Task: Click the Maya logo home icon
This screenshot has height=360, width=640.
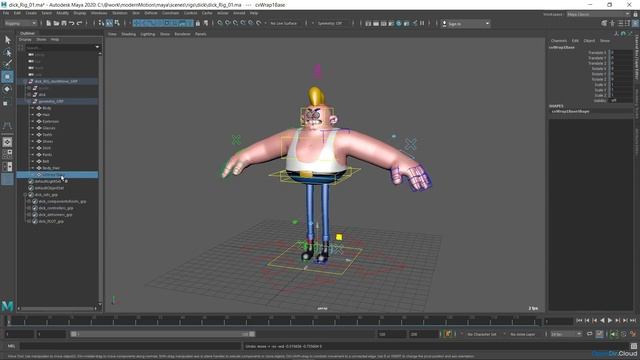Action: click(x=7, y=306)
